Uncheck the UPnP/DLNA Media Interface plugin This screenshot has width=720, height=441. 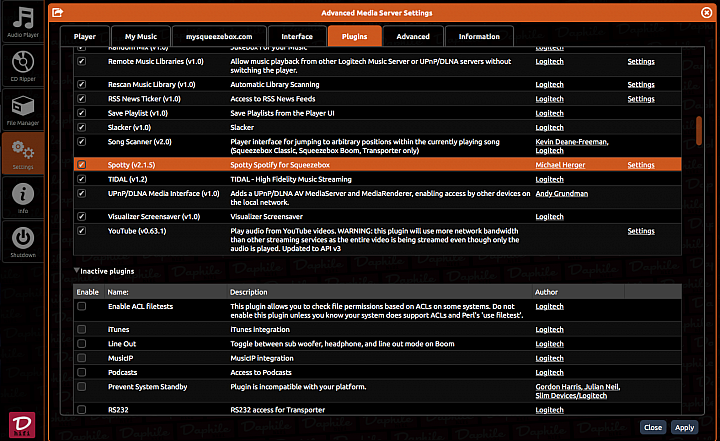[x=82, y=193]
